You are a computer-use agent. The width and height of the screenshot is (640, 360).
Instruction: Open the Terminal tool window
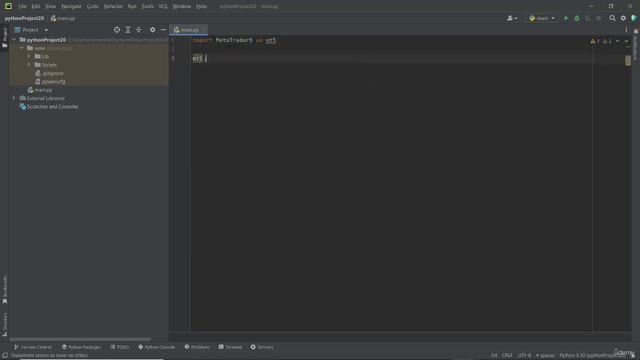point(230,347)
